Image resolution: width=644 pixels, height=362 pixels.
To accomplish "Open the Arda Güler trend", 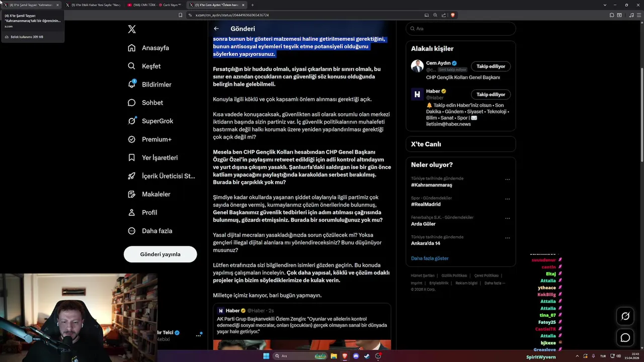I will (x=423, y=224).
